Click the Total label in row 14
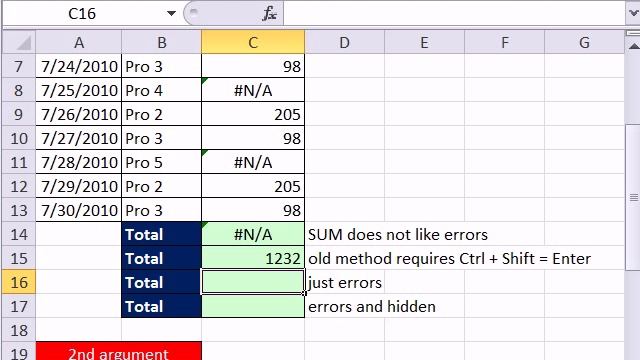Viewport: 640px width, 360px height. pyautogui.click(x=162, y=234)
